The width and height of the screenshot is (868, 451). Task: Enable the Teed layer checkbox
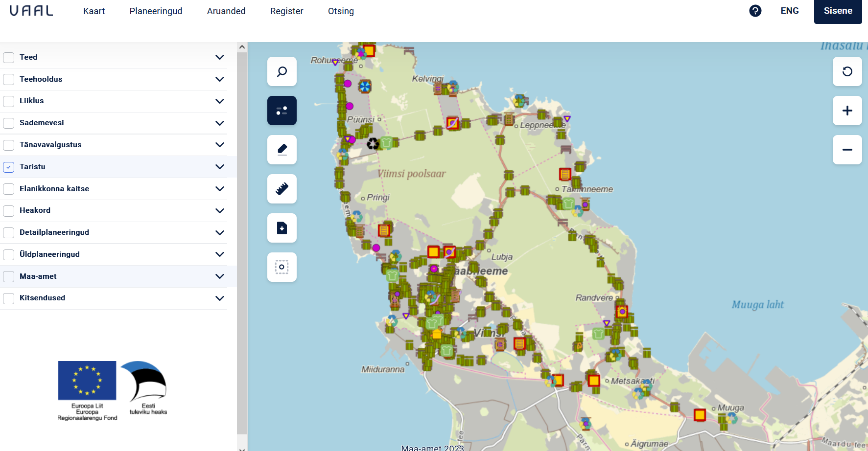pos(9,57)
